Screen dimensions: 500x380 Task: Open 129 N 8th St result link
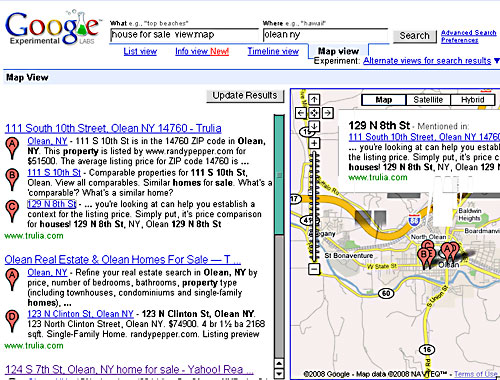pyautogui.click(x=52, y=204)
